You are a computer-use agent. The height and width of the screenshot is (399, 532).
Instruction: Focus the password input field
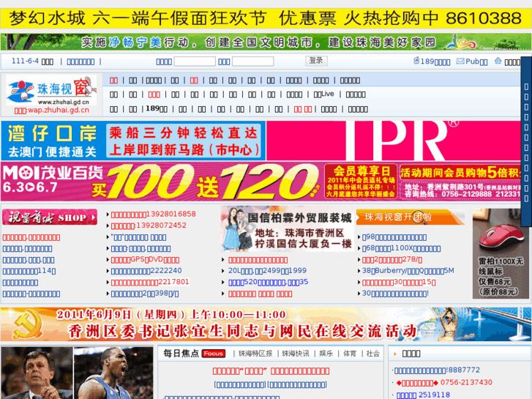click(x=252, y=61)
